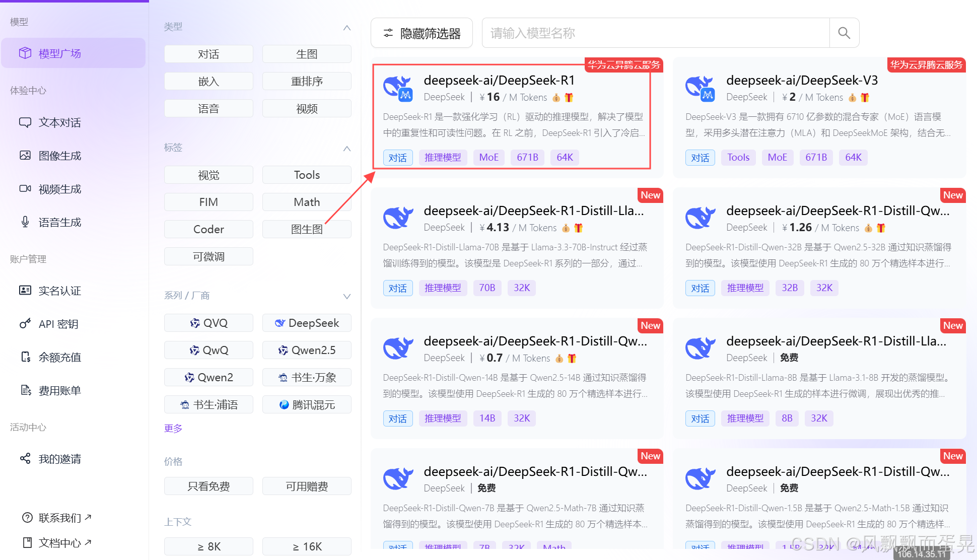
Task: Collapse the 标签 filter section
Action: point(346,149)
